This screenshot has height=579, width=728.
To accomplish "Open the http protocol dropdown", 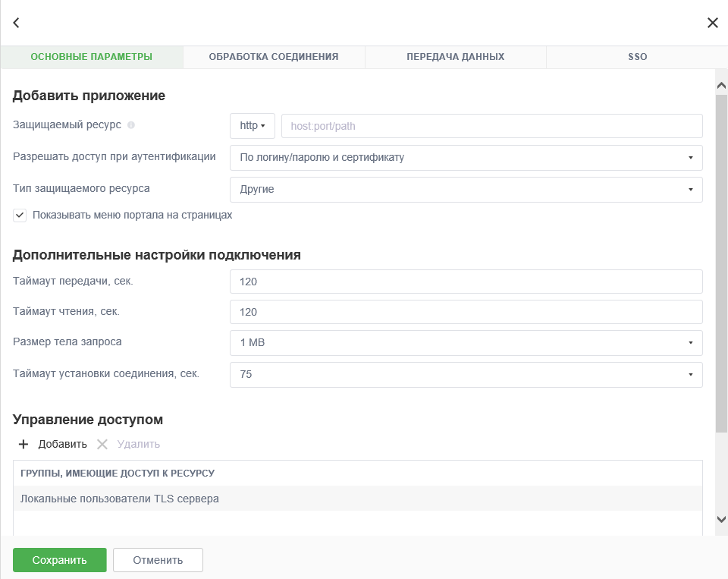I will tap(252, 126).
